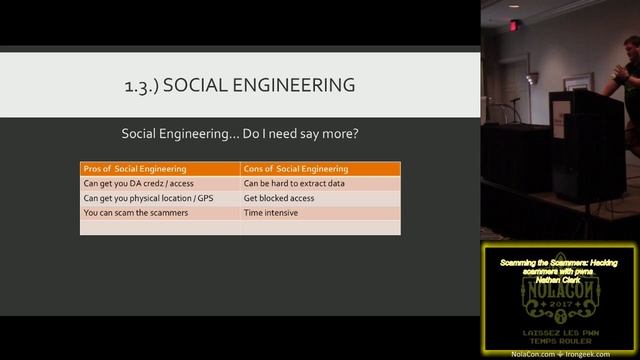Click the slide title '1.3.) SOCIAL ENGINEERING'

tap(240, 85)
